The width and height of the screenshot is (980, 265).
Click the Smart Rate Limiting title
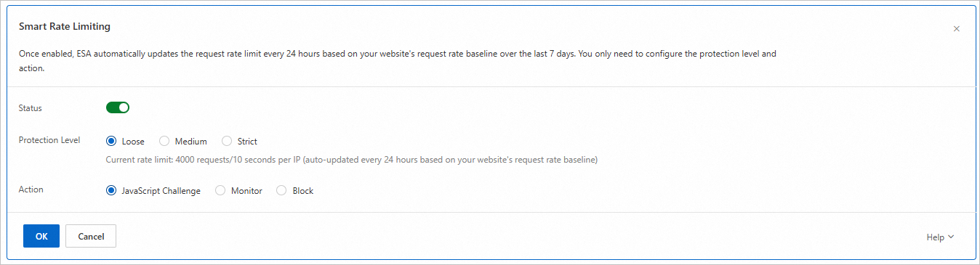click(65, 27)
